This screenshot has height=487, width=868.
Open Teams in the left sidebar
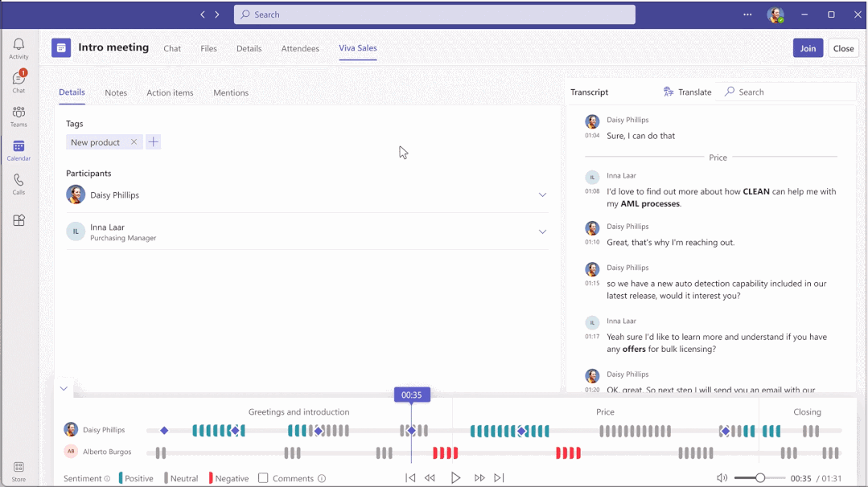pyautogui.click(x=19, y=117)
